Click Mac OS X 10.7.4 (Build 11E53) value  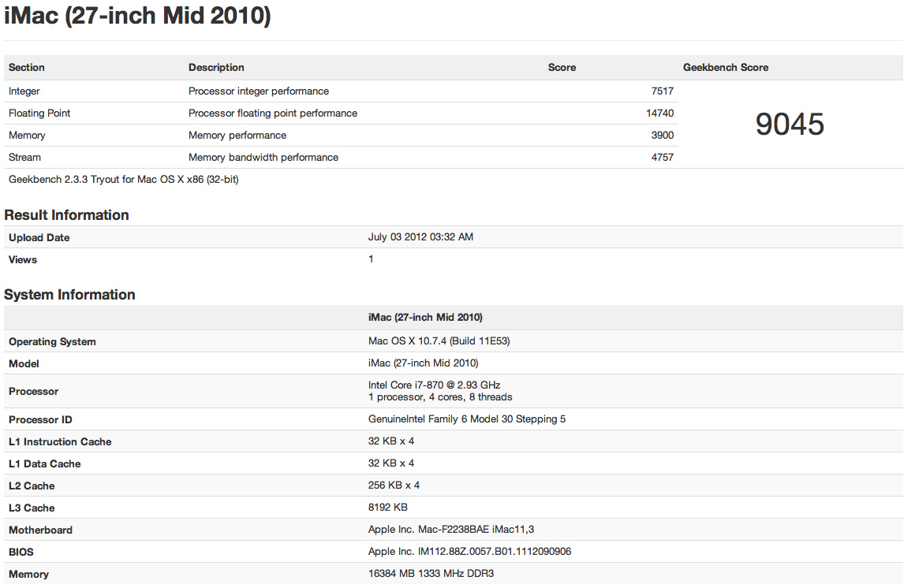[439, 341]
